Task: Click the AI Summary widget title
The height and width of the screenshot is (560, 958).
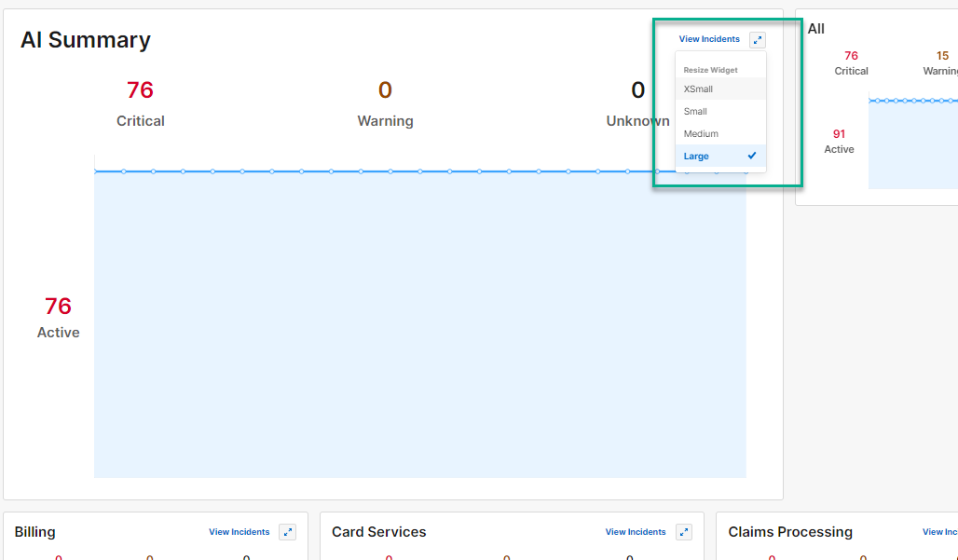Action: pyautogui.click(x=85, y=40)
